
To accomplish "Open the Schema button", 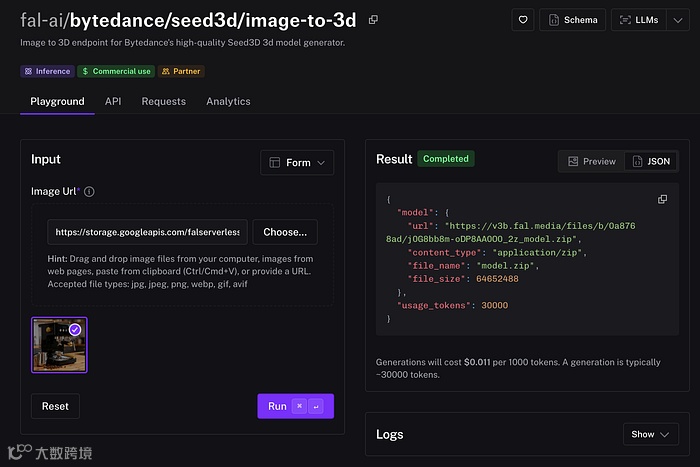I will [x=572, y=20].
